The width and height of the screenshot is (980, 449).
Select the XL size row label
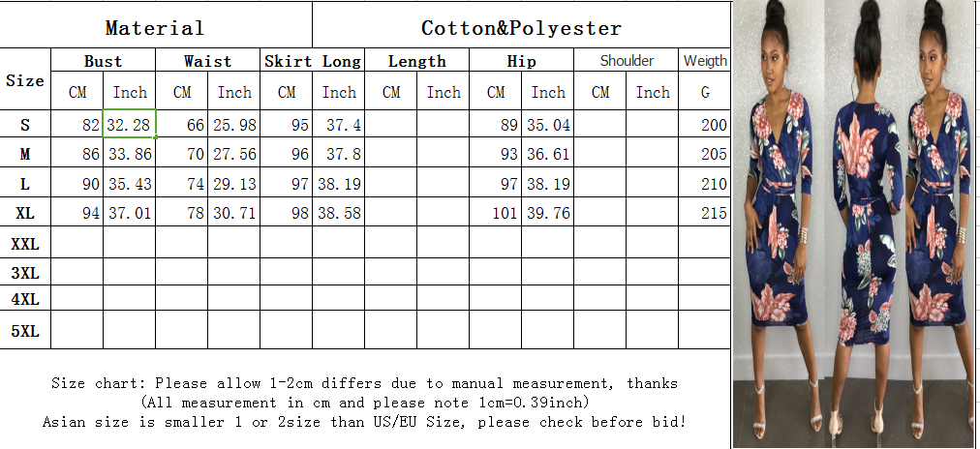click(25, 212)
